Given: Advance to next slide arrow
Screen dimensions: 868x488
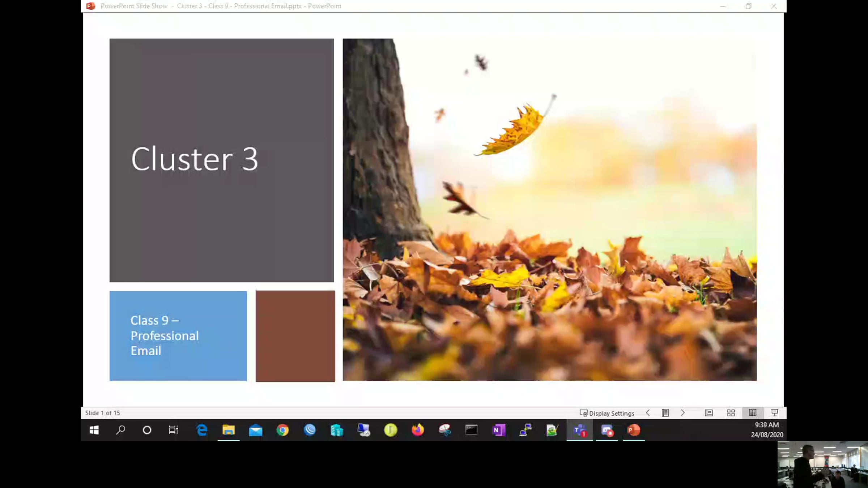Looking at the screenshot, I should point(683,413).
